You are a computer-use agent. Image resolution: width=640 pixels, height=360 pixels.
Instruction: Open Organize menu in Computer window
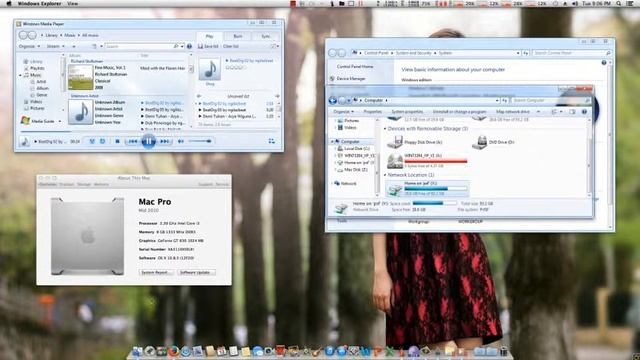pos(343,111)
